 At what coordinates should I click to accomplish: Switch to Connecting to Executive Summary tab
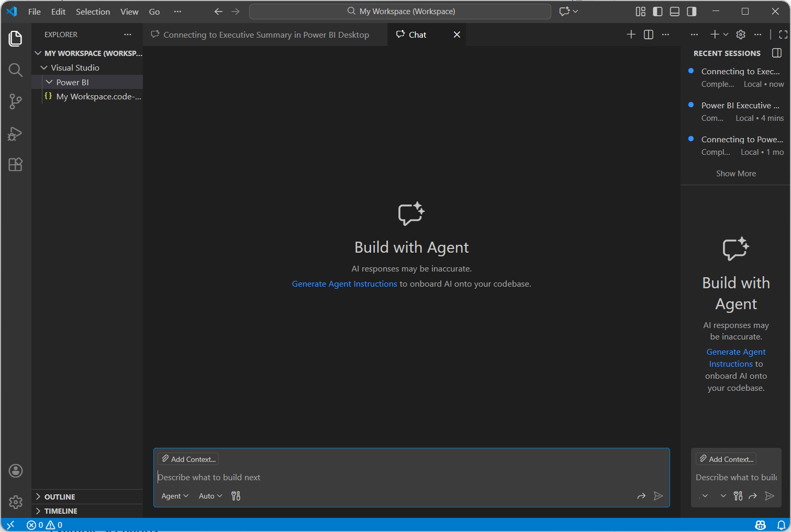coord(266,35)
